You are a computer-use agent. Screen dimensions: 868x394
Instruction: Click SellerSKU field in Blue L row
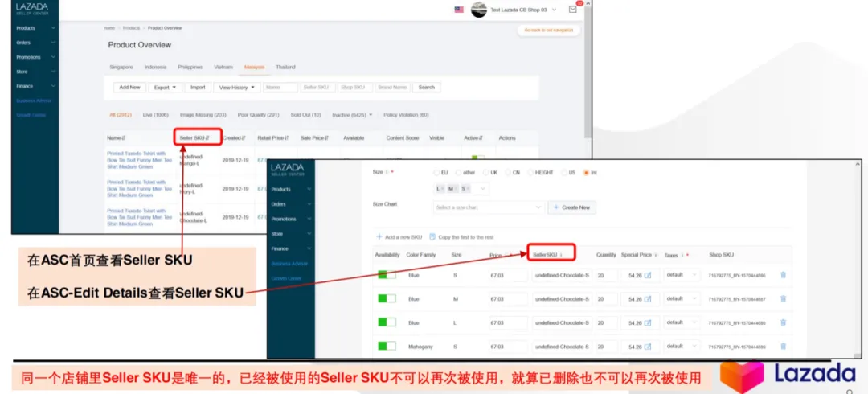click(562, 323)
